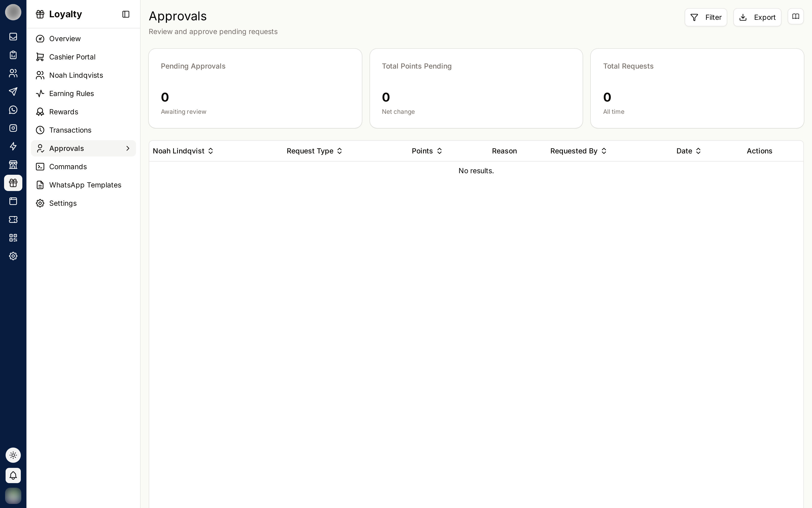Open the clipboard reports icon in rail
The height and width of the screenshot is (508, 812).
[13, 55]
